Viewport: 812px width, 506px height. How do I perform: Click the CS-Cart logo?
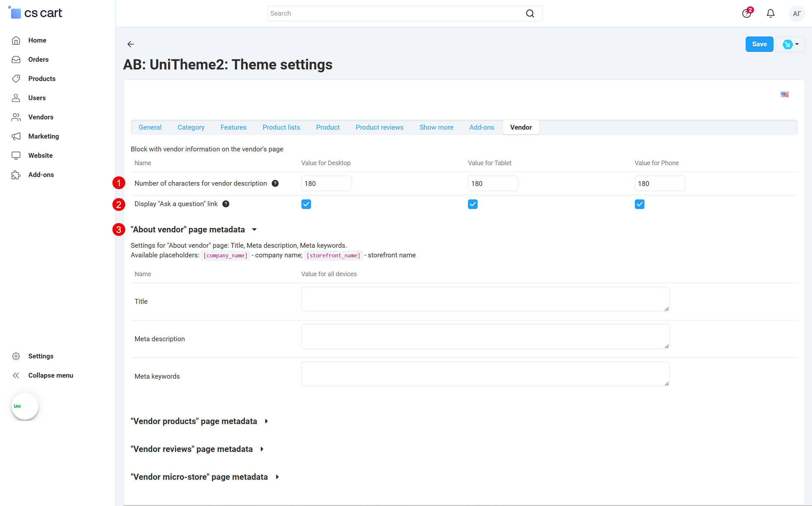coord(35,13)
